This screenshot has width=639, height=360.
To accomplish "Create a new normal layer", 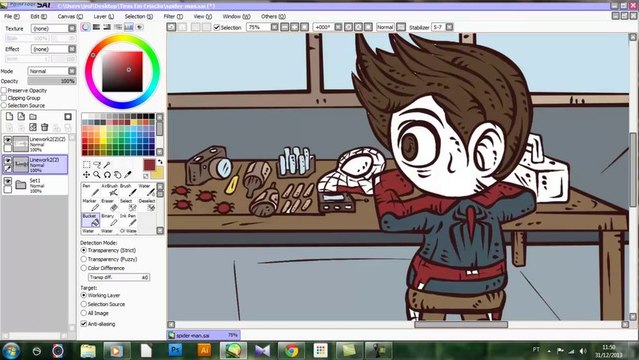I will coord(9,117).
